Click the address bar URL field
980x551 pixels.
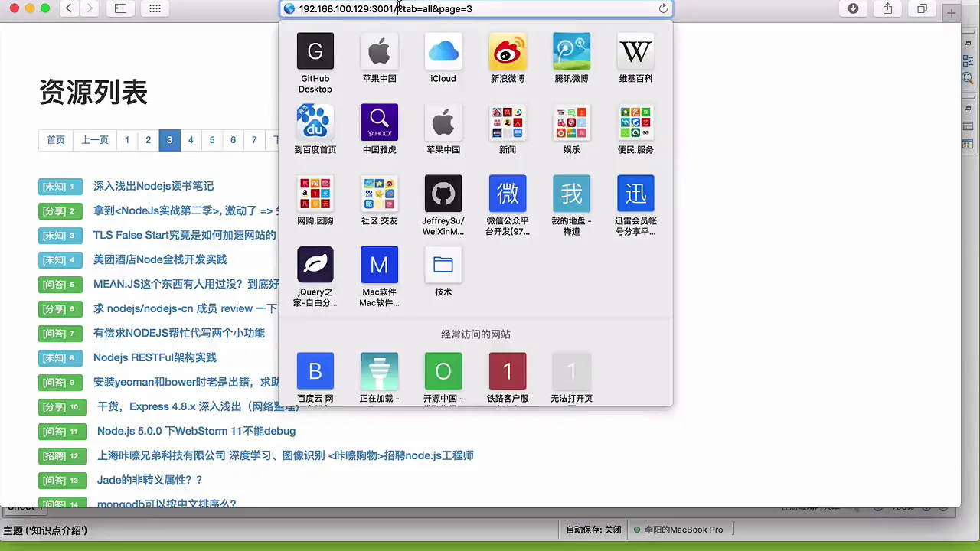(x=475, y=8)
